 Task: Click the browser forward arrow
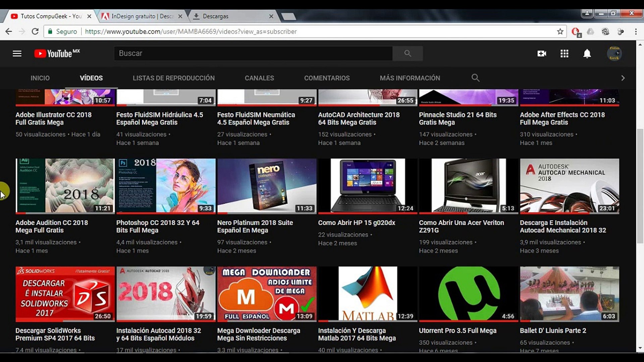pyautogui.click(x=22, y=32)
